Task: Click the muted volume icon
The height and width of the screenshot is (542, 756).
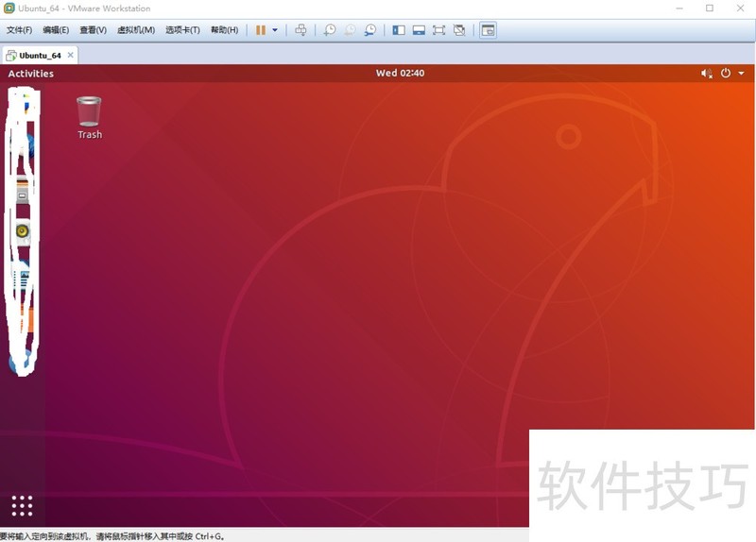Action: click(x=706, y=74)
